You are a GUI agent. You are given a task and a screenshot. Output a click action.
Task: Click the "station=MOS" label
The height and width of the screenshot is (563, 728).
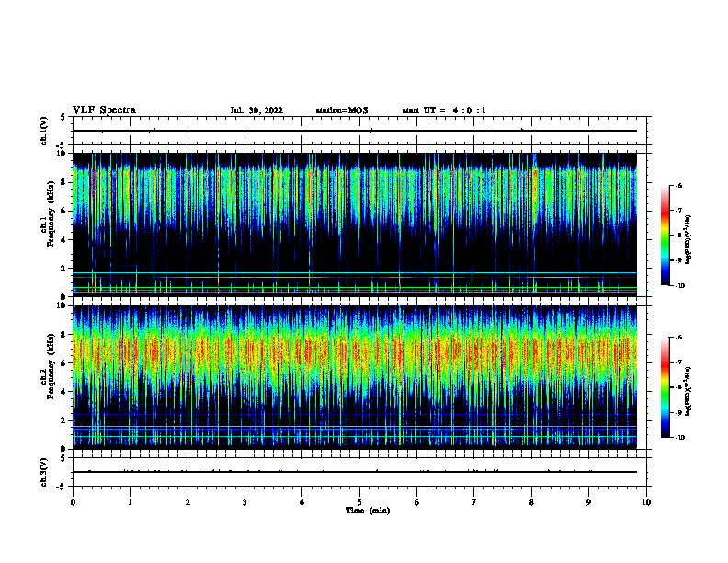pos(342,110)
